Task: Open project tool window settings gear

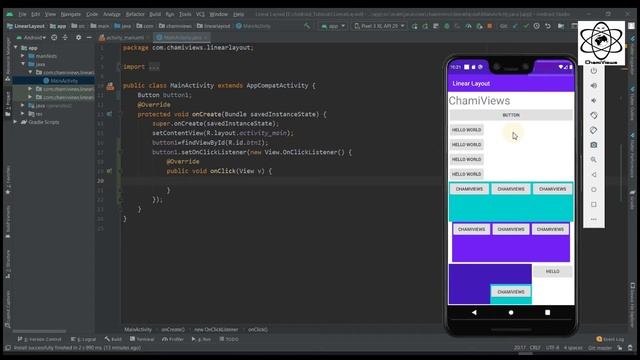Action: point(78,37)
